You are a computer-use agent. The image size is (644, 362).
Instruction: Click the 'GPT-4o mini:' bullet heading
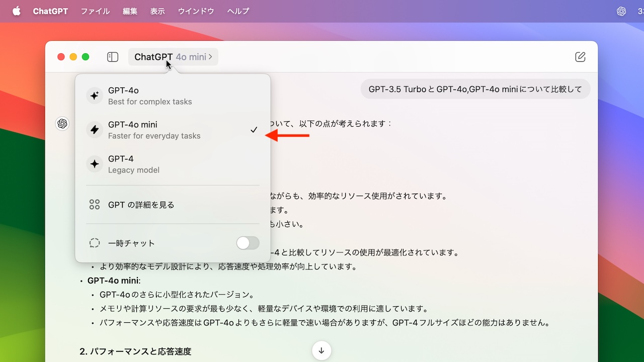pos(114,281)
